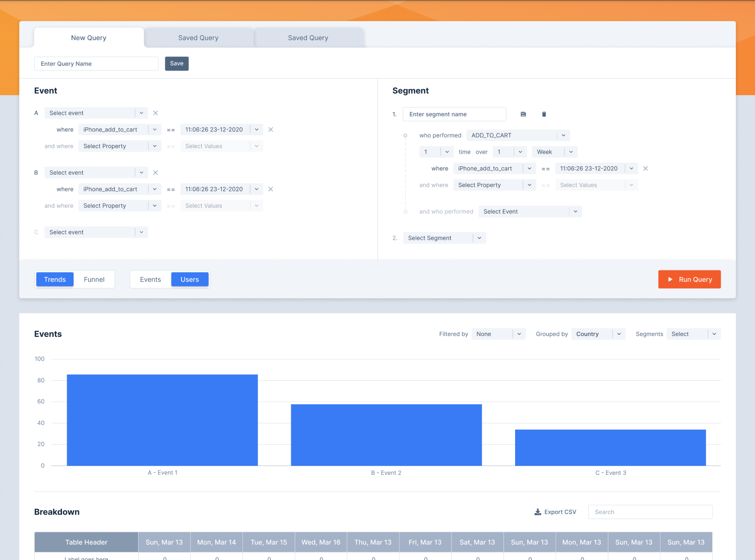Open segment Select Property dropdown
This screenshot has height=560, width=755.
point(495,185)
